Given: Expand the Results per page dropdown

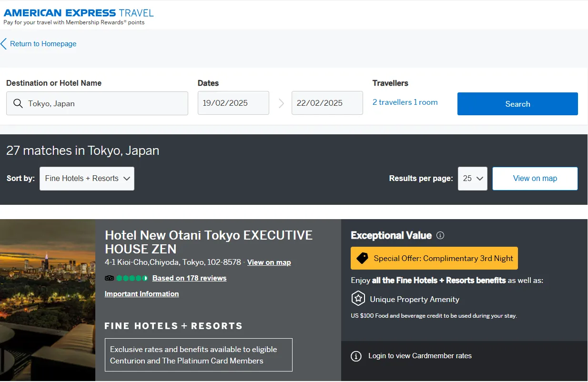Looking at the screenshot, I should pyautogui.click(x=472, y=179).
